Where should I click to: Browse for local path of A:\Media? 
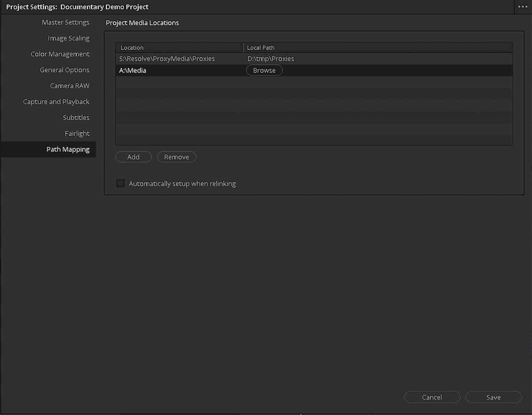click(x=264, y=70)
